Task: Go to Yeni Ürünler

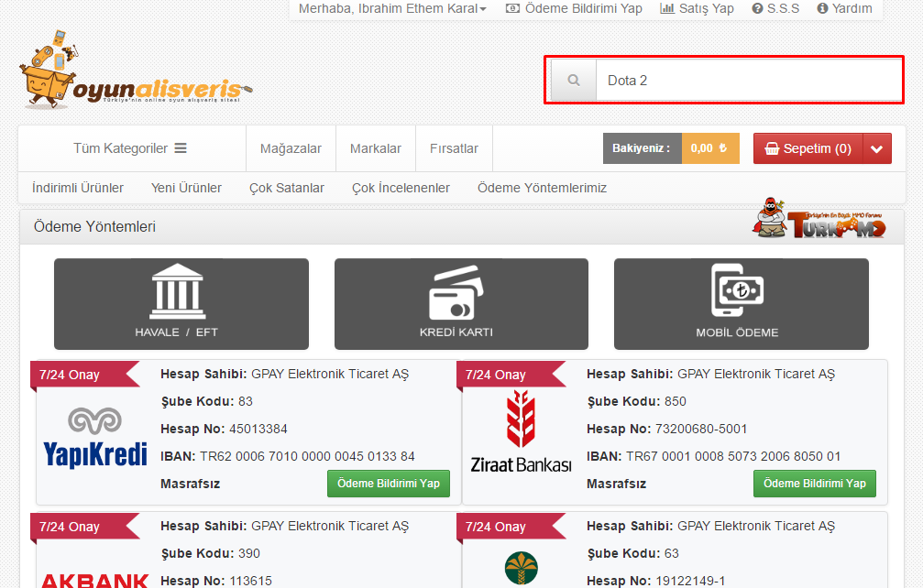Action: pyautogui.click(x=186, y=188)
